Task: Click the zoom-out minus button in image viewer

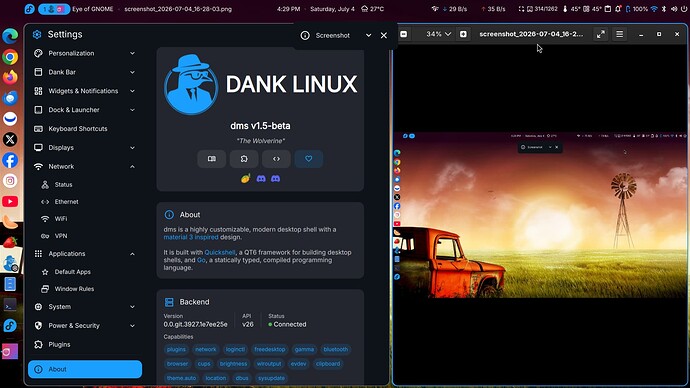Action: (x=404, y=34)
